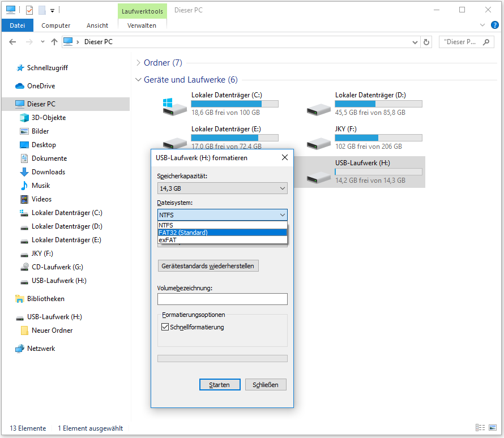Select the Lokaler Datenträger (C:) drive tile
This screenshot has height=438, width=504.
[x=220, y=104]
